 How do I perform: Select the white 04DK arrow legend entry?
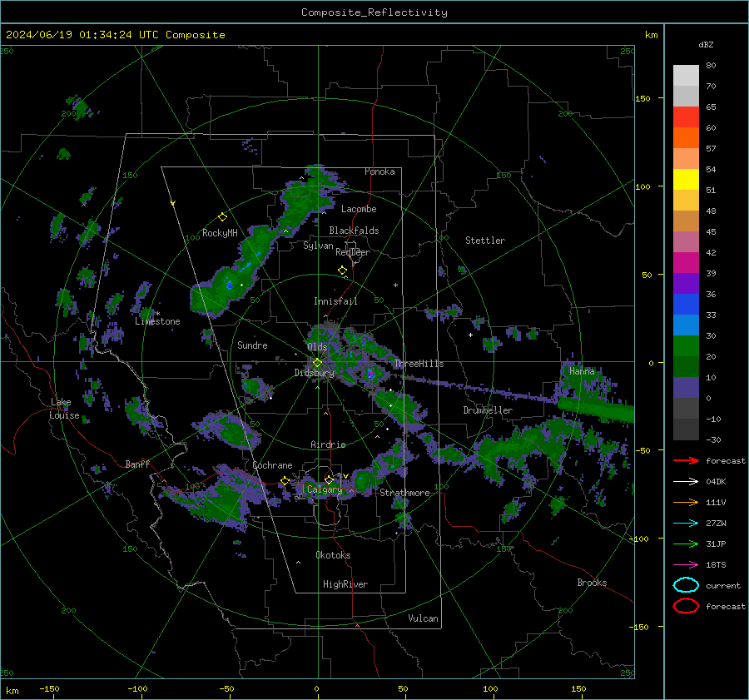[686, 481]
